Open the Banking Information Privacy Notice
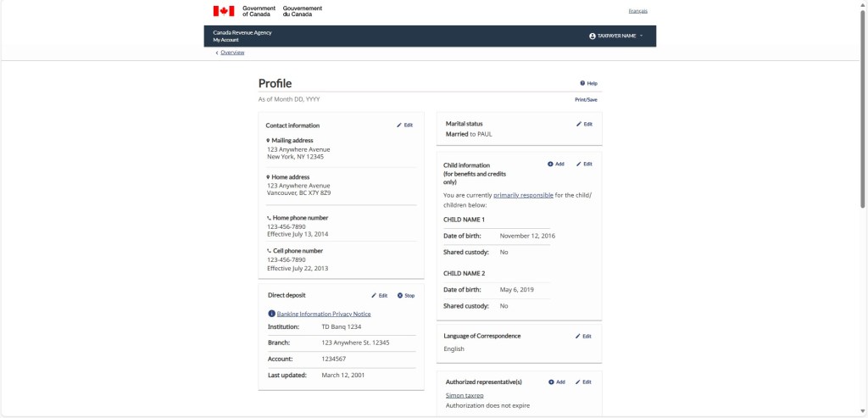868x418 pixels. coord(323,314)
